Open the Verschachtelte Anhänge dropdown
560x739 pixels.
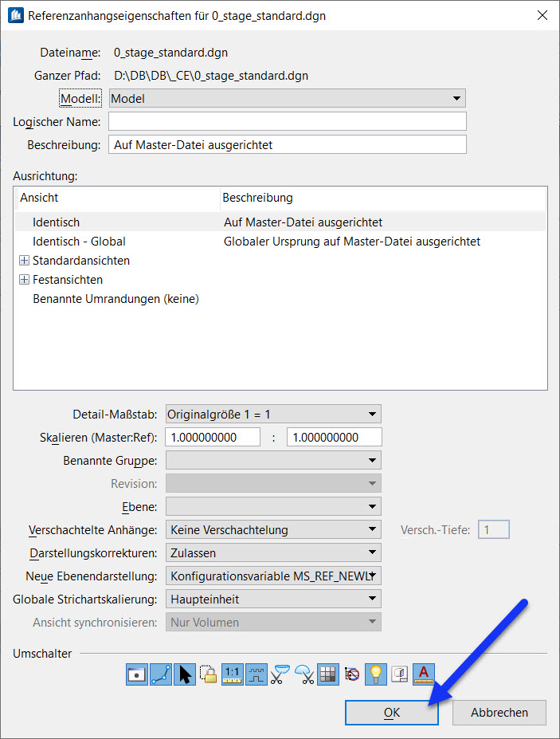point(273,530)
